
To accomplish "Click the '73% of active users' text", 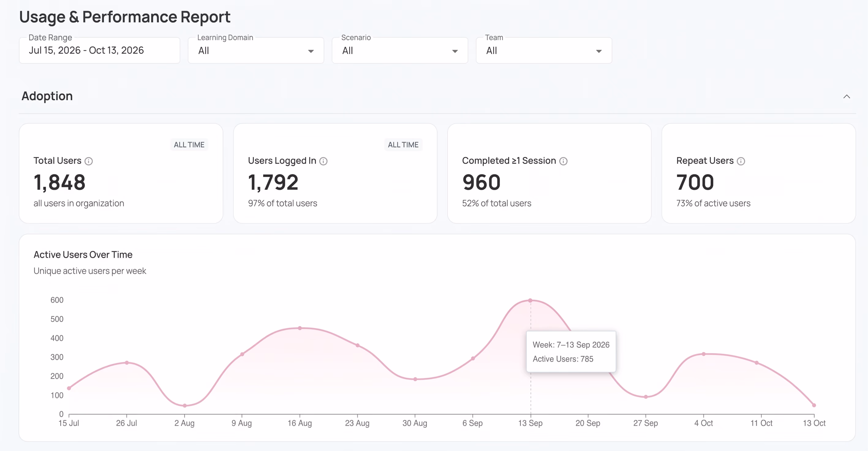I will 713,203.
